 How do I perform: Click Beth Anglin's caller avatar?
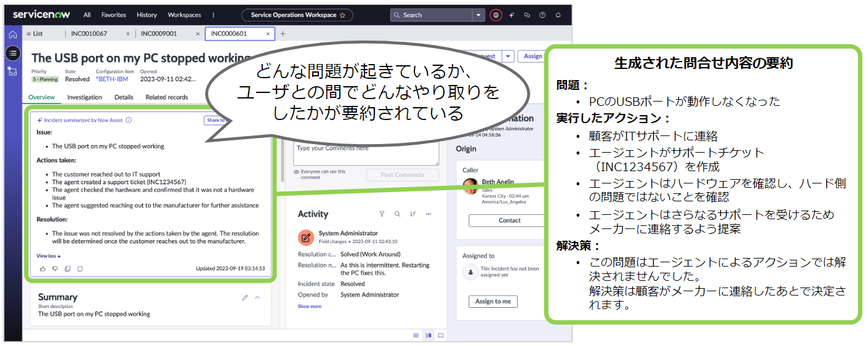pos(470,187)
